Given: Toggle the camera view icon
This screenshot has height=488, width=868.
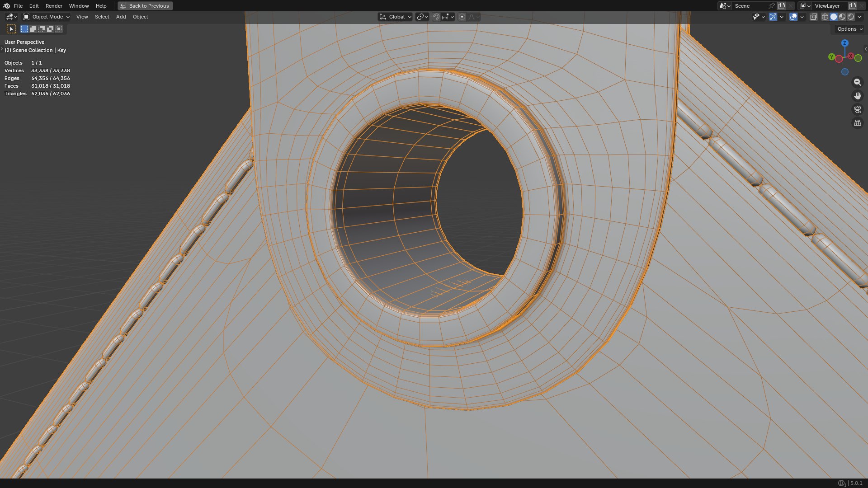Looking at the screenshot, I should point(857,109).
